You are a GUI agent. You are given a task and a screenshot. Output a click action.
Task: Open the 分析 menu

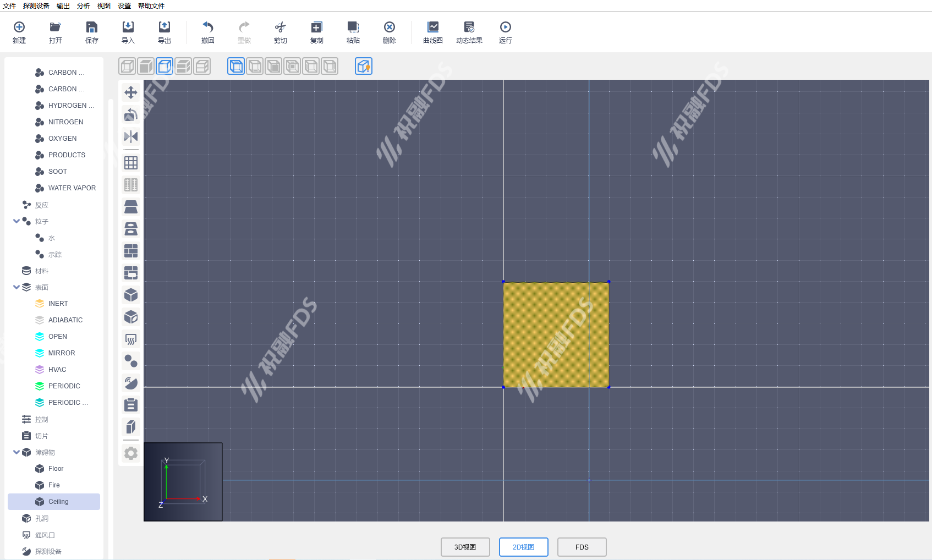[84, 6]
